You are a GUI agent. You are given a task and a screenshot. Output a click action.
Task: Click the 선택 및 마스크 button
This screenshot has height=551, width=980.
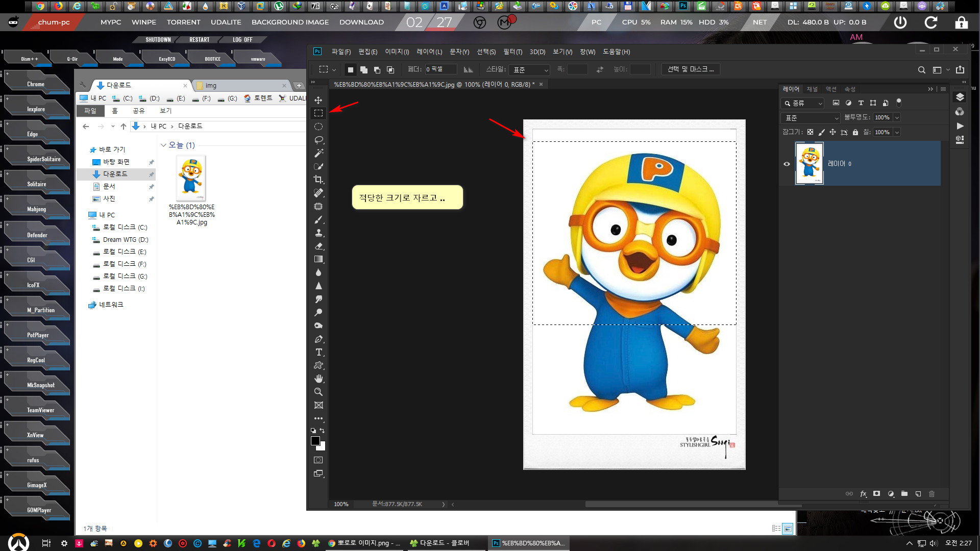(691, 69)
